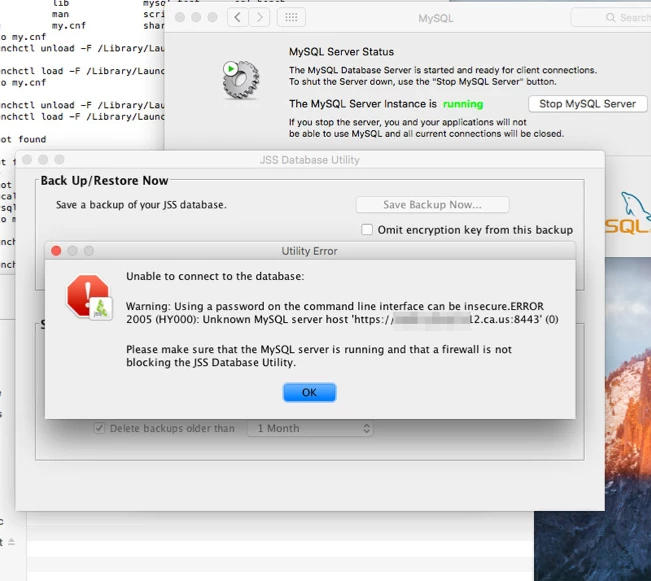
Task: Toggle Omit encryption key from this backup
Action: [367, 230]
